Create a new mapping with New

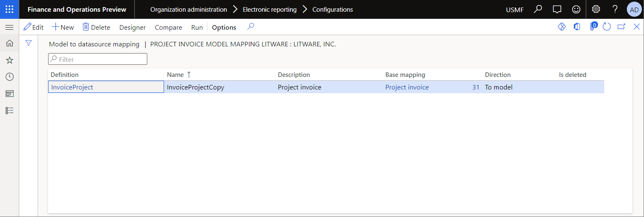tap(63, 27)
